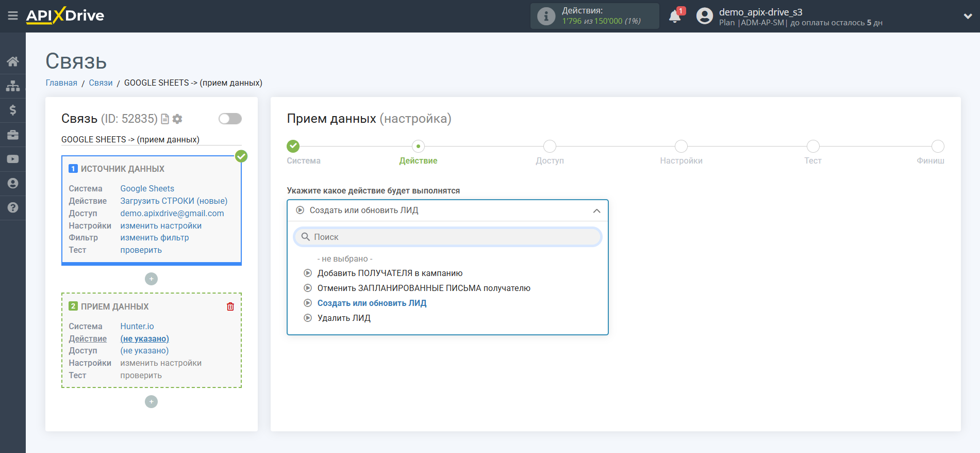Select the '- не выбрано -' option
Viewport: 980px width, 453px height.
pos(345,258)
